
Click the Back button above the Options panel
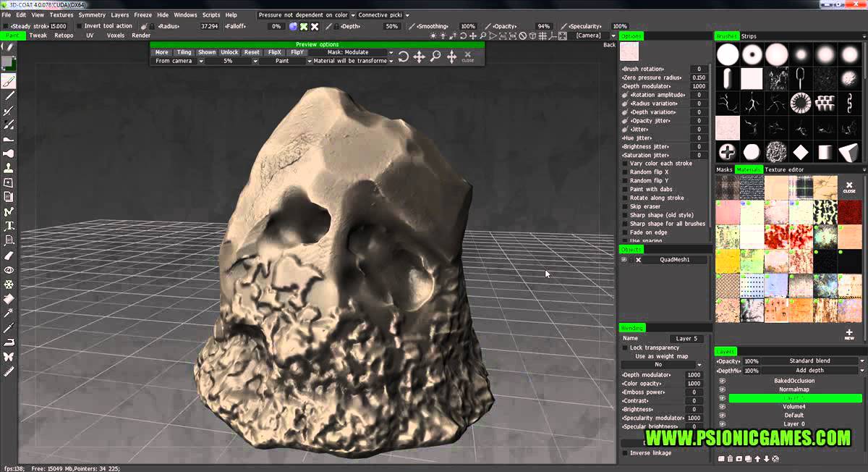click(609, 43)
